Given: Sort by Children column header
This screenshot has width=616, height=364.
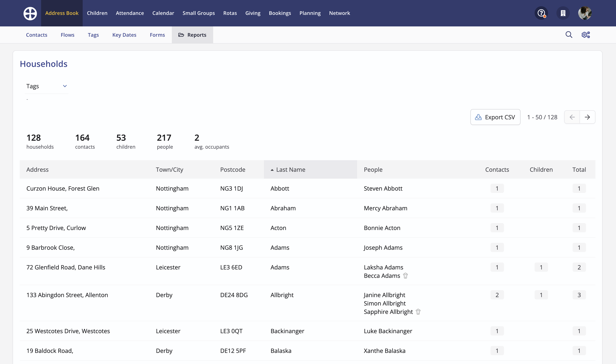Looking at the screenshot, I should [x=541, y=169].
